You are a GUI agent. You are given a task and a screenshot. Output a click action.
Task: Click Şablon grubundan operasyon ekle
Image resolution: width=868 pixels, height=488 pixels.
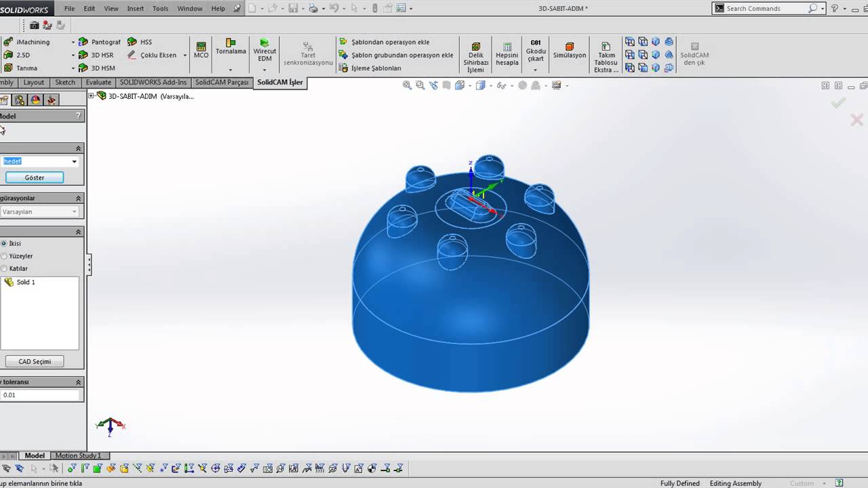click(397, 55)
